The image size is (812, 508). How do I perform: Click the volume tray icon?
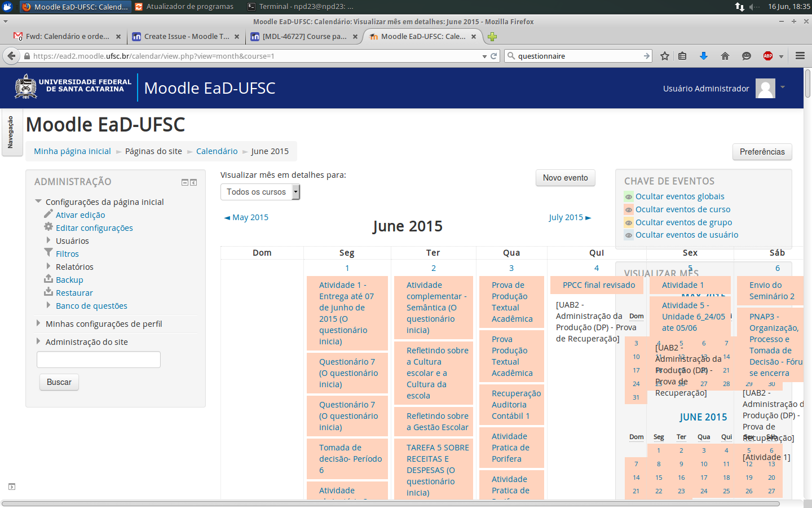point(754,7)
